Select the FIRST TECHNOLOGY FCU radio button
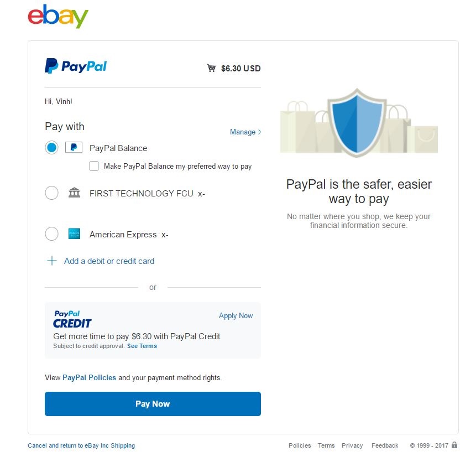Viewport: 476px width, 472px height. [x=51, y=193]
